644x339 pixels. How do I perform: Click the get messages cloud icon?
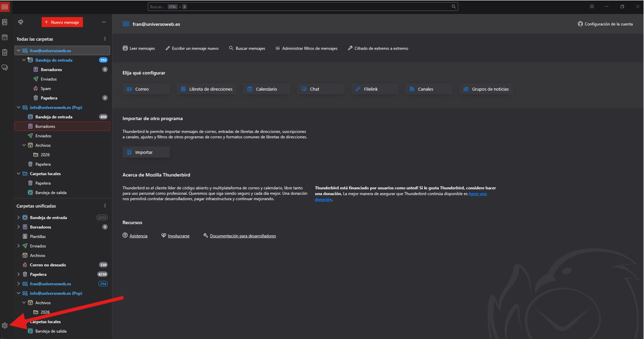(20, 22)
